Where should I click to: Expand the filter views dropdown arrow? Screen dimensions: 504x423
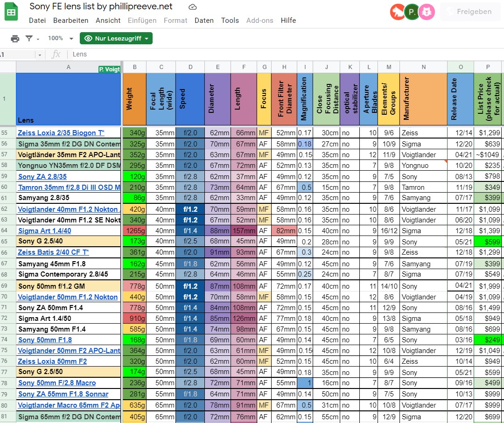(x=38, y=39)
